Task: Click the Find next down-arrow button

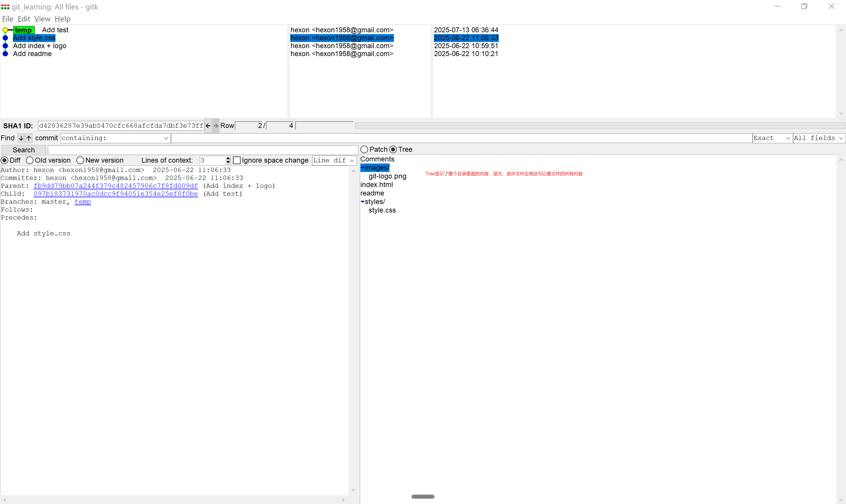Action: 21,138
